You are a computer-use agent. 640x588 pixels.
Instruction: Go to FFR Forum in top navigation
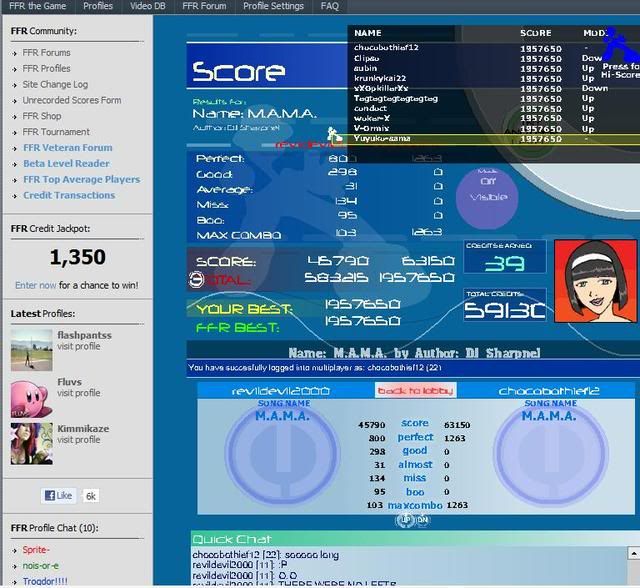tap(204, 6)
